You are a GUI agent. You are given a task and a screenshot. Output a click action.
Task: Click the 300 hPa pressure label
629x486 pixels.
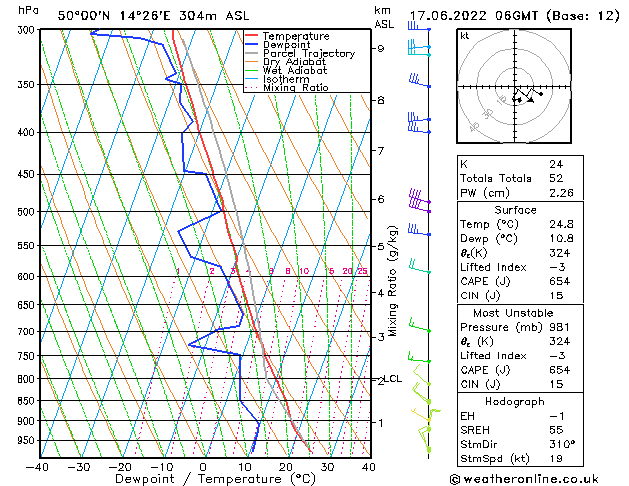[x=28, y=30]
